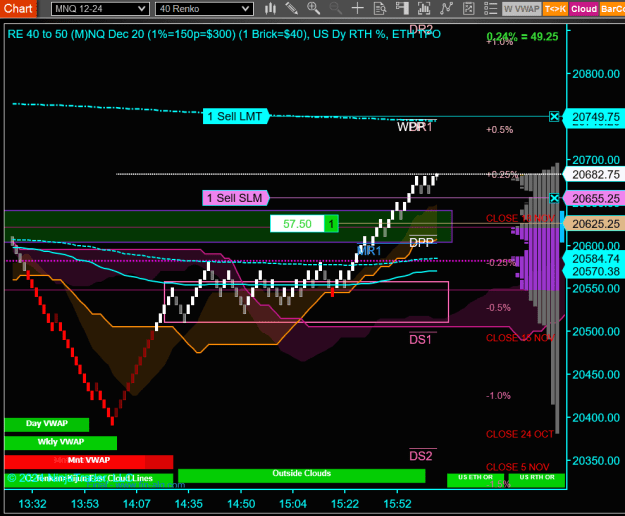625x516 pixels.
Task: Click the red Mnt VWAP status bar
Action: (x=88, y=461)
